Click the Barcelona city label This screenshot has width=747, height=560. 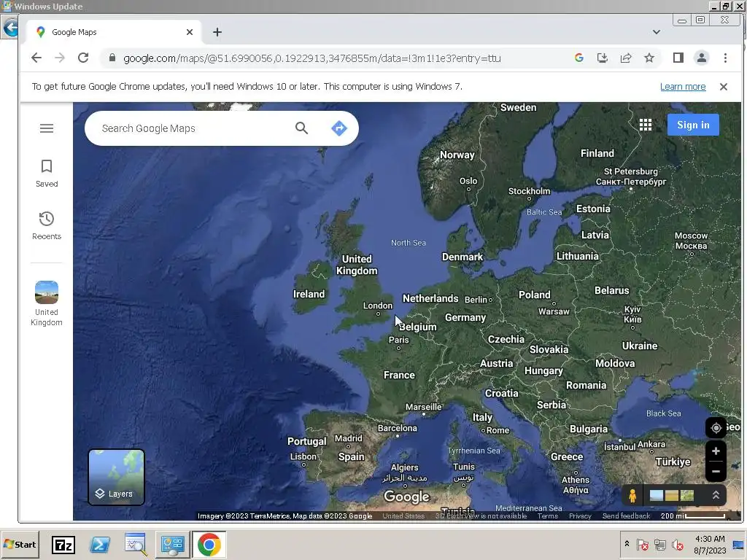398,428
